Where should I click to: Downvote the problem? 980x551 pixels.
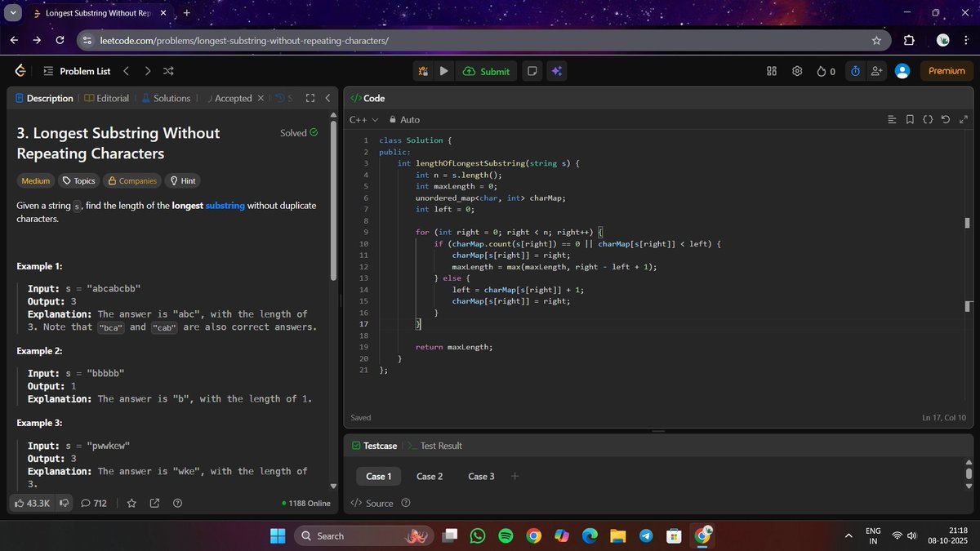click(64, 504)
